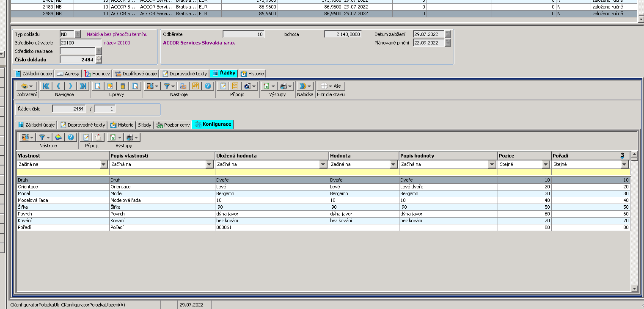The image size is (644, 309).
Task: Click the trash delete icon in Úpravy
Action: coord(123,86)
